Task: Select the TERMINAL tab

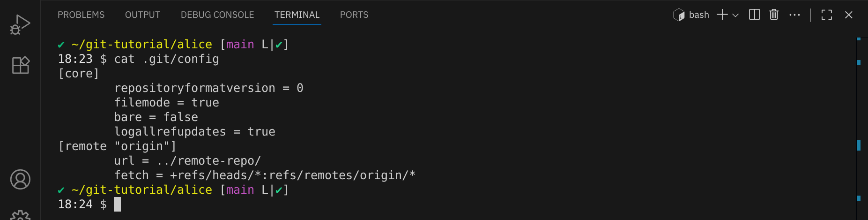Action: click(x=297, y=15)
